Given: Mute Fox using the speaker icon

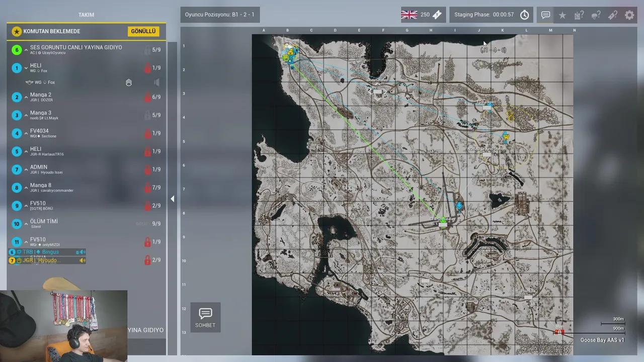Looking at the screenshot, I should tap(157, 82).
